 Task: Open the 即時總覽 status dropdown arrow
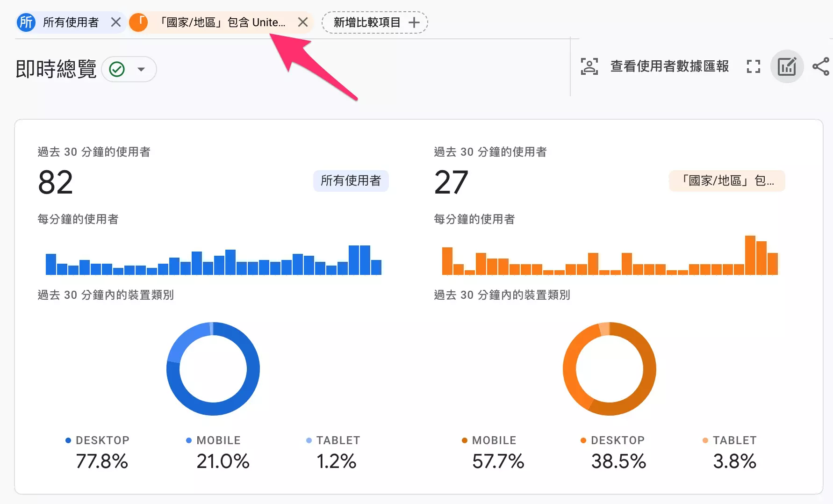click(x=141, y=69)
